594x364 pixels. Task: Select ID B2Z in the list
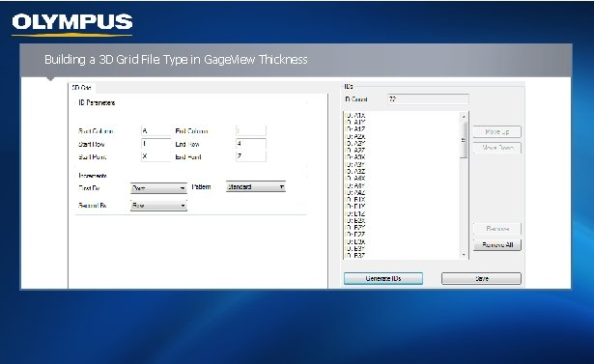[x=355, y=235]
